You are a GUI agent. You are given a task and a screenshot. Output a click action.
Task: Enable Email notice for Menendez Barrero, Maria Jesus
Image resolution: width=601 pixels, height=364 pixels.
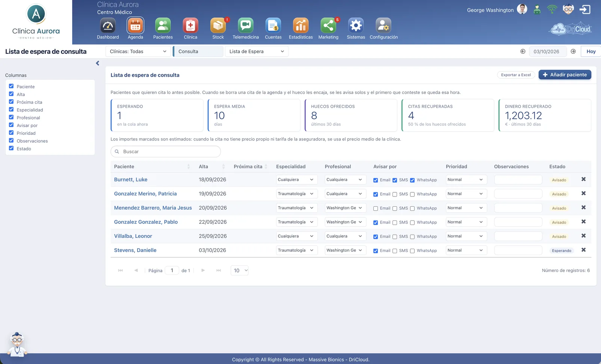coord(376,208)
